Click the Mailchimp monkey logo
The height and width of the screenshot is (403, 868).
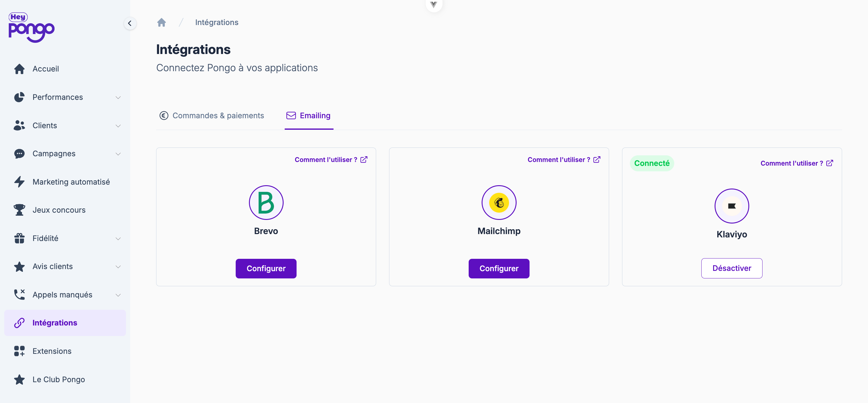tap(499, 202)
